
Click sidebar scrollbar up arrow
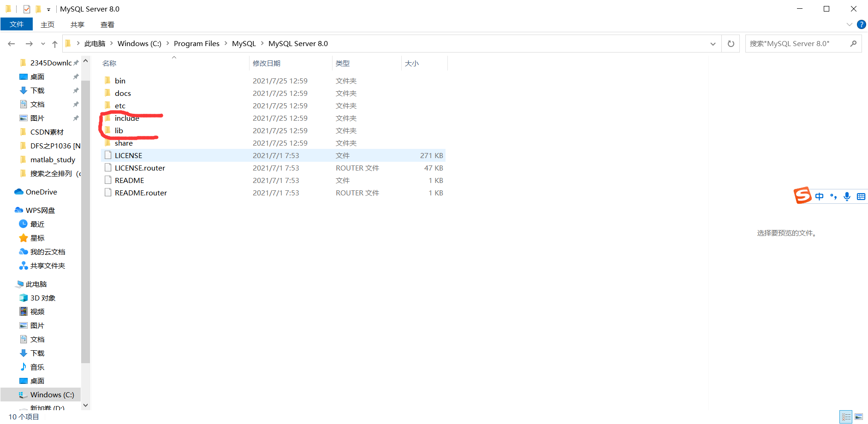pyautogui.click(x=85, y=61)
